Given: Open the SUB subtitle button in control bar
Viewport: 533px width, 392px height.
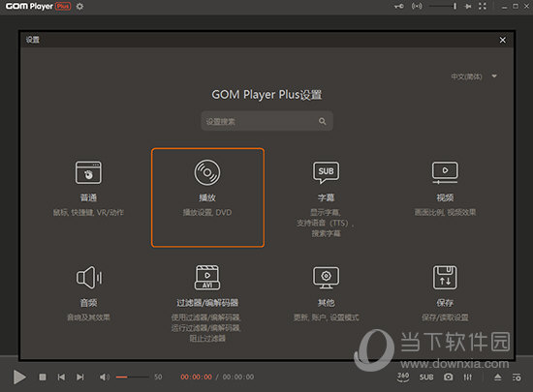Looking at the screenshot, I should click(x=426, y=377).
